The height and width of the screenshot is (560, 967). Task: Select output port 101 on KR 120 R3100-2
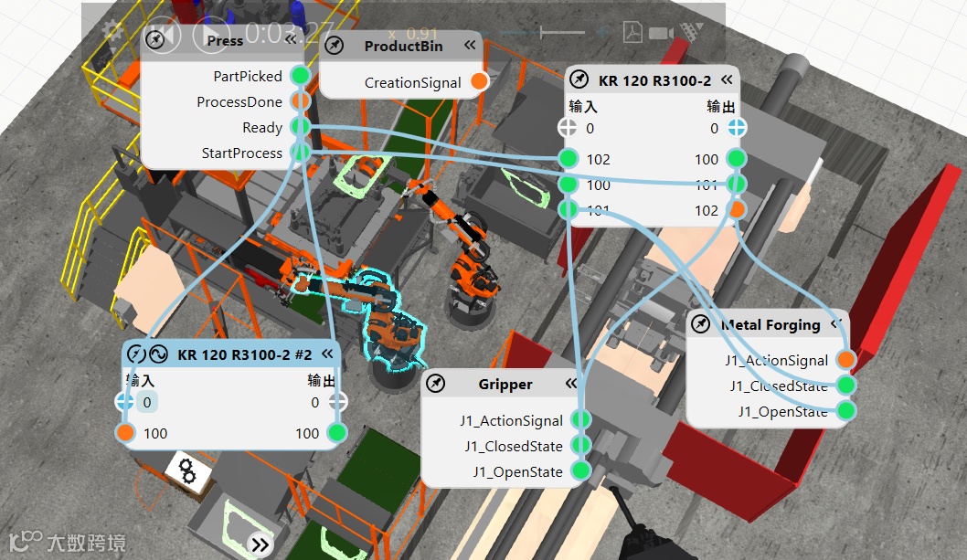click(737, 184)
